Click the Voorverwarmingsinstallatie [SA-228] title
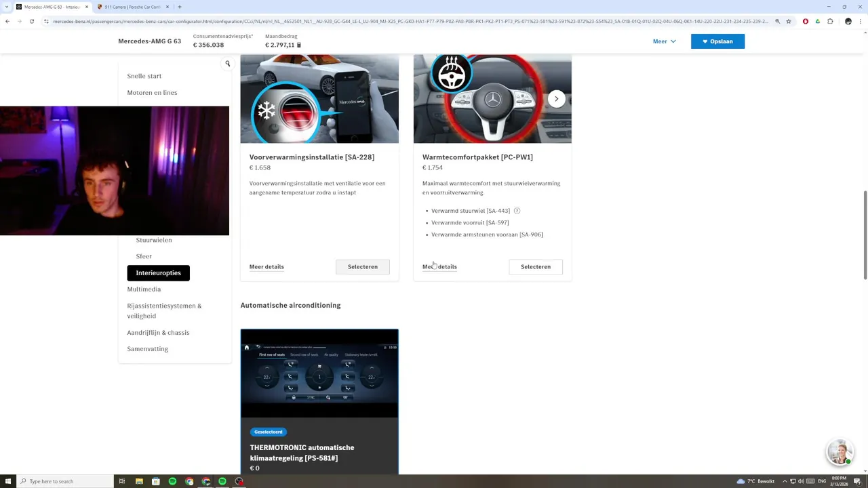This screenshot has height=488, width=868. [x=312, y=157]
